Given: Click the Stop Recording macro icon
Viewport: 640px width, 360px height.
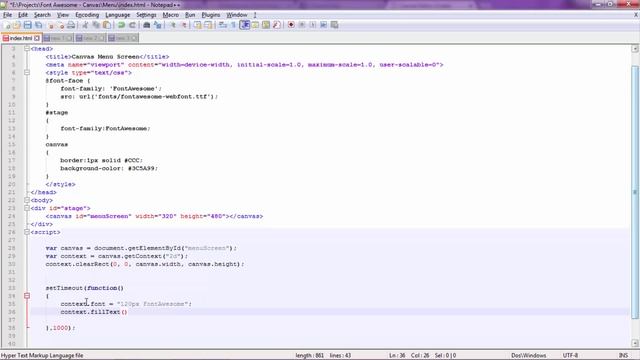Looking at the screenshot, I should (302, 25).
